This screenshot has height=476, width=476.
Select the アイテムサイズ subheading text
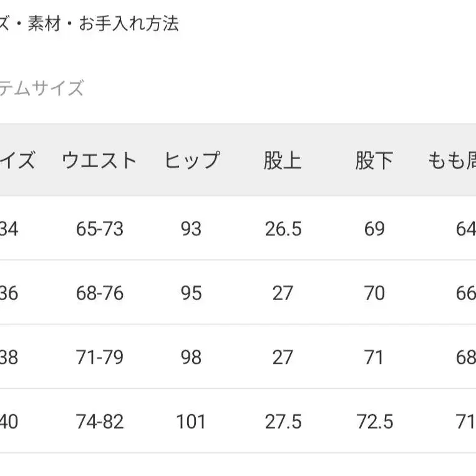(x=41, y=89)
